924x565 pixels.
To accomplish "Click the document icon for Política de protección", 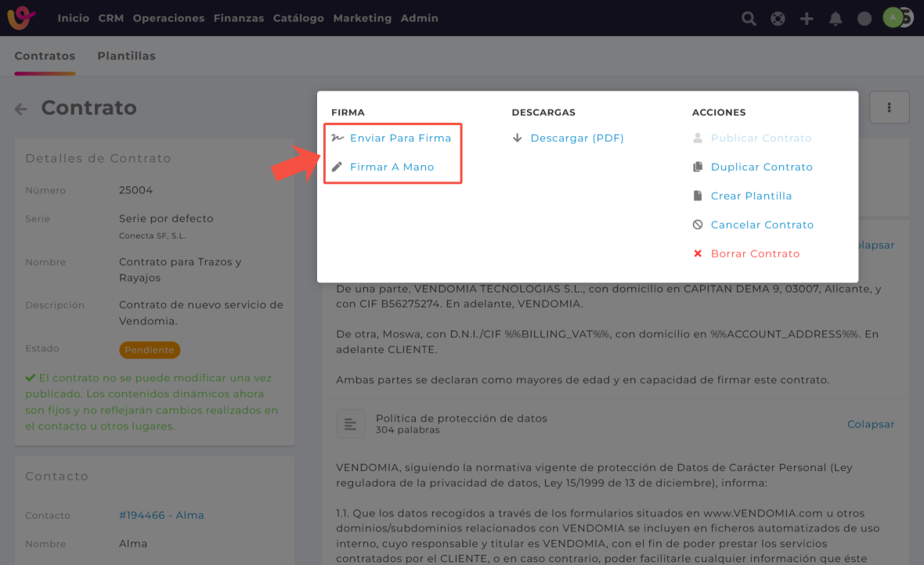I will [350, 424].
